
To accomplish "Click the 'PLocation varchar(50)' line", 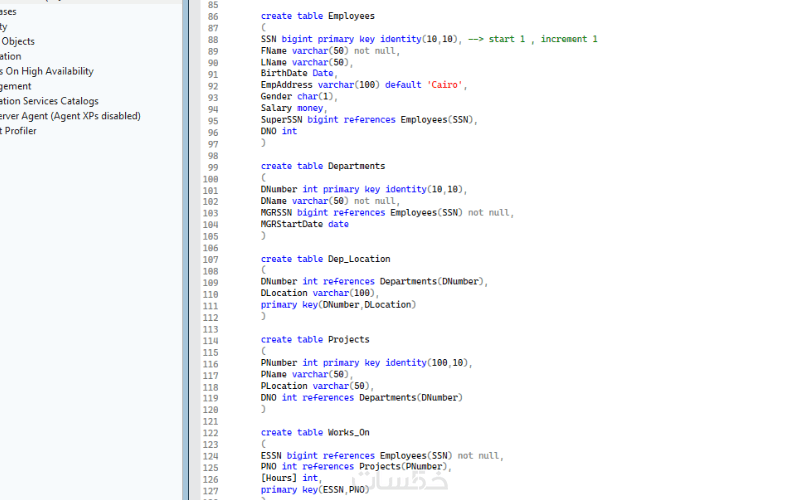I will click(x=317, y=386).
